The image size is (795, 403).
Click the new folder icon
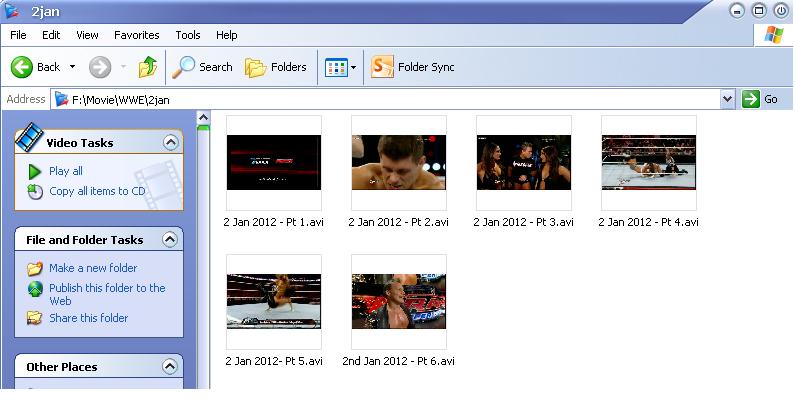(x=34, y=268)
